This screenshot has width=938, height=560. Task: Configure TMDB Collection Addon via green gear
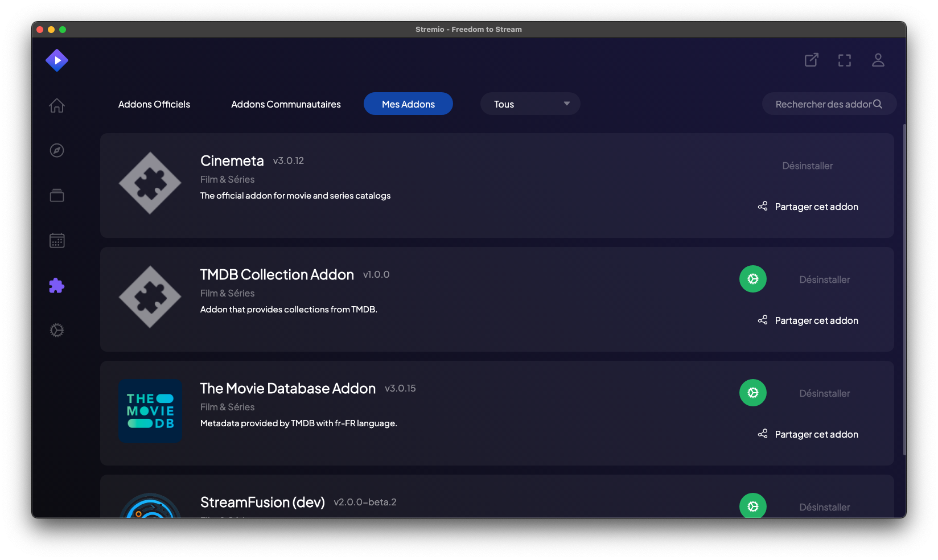(753, 279)
